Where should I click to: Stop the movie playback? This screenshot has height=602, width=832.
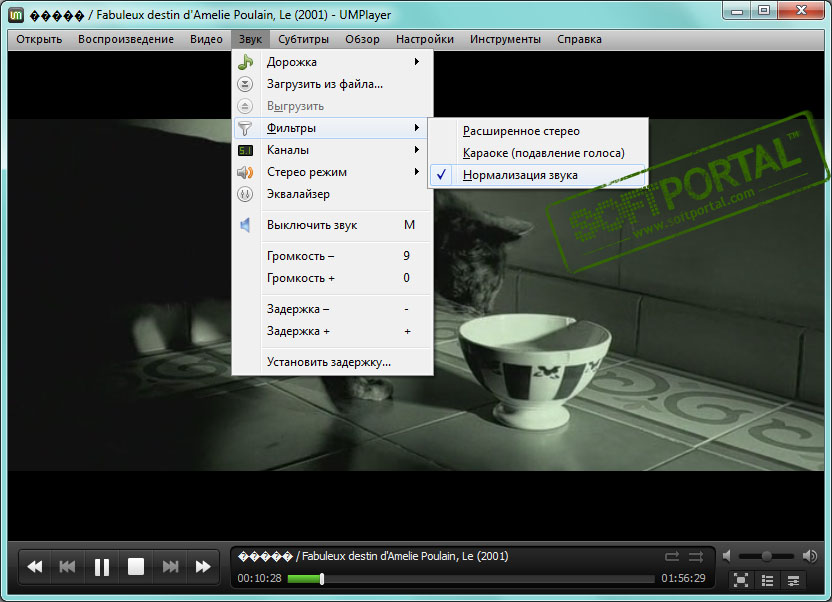coord(136,567)
